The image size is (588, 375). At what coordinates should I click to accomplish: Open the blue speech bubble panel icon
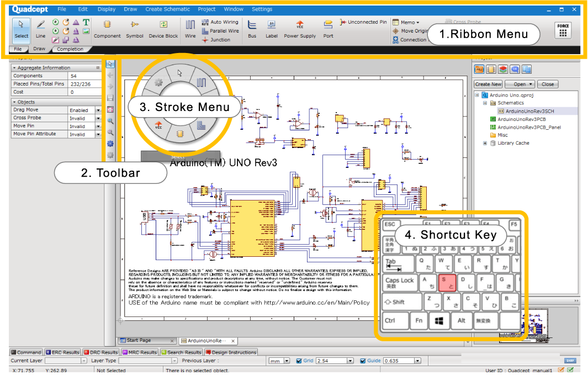515,70
